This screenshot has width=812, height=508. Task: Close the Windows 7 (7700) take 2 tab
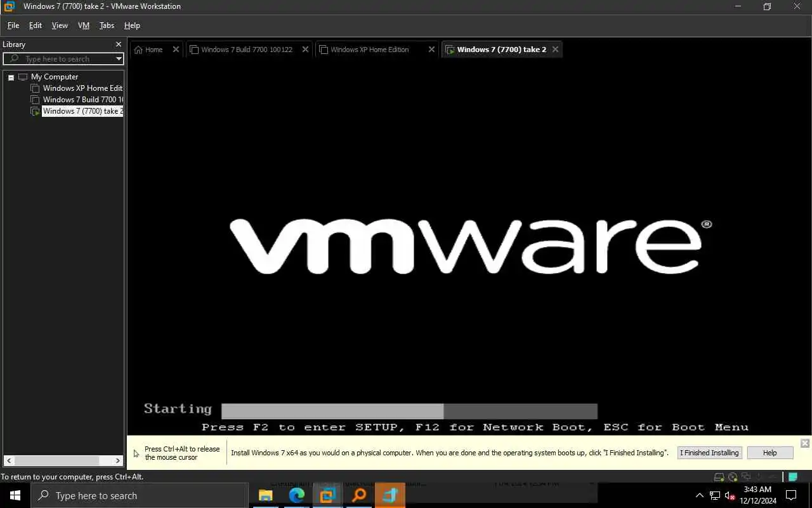pyautogui.click(x=555, y=50)
